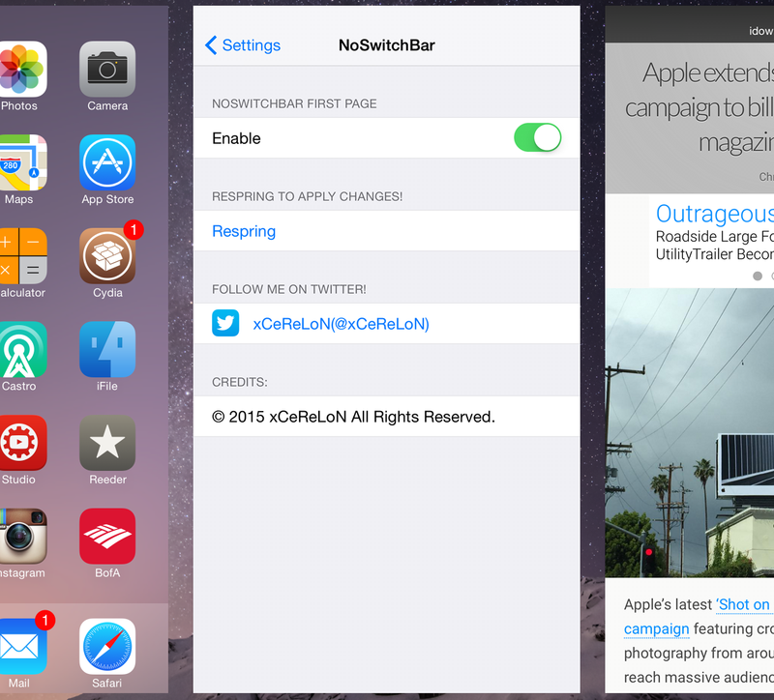Tap the back chevron beside Settings
The image size is (774, 700).
(211, 44)
